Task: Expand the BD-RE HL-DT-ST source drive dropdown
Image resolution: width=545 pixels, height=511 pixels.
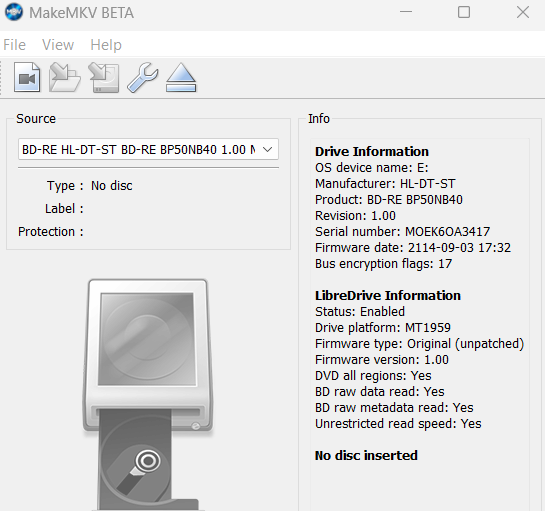Action: [x=148, y=149]
